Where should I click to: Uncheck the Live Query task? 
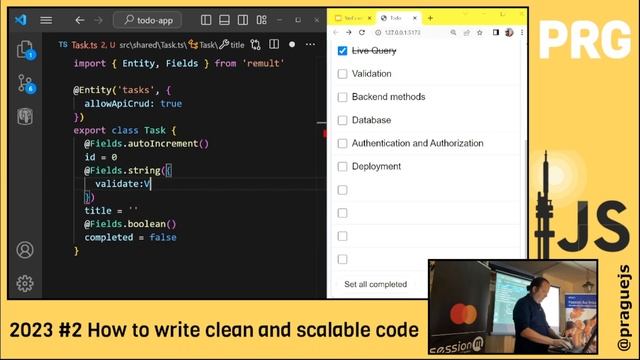pos(342,51)
